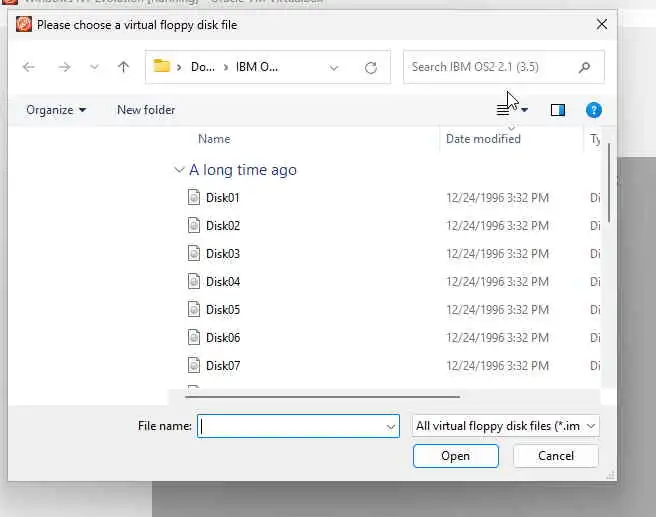This screenshot has width=656, height=517.
Task: Expand the File name dropdown arrow
Action: coord(391,427)
